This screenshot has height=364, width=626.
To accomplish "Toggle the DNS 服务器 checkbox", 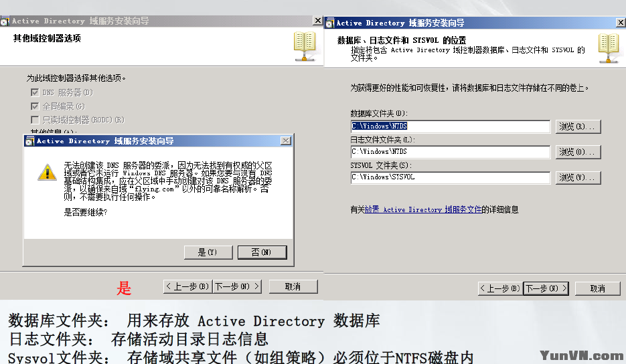I will pyautogui.click(x=35, y=92).
